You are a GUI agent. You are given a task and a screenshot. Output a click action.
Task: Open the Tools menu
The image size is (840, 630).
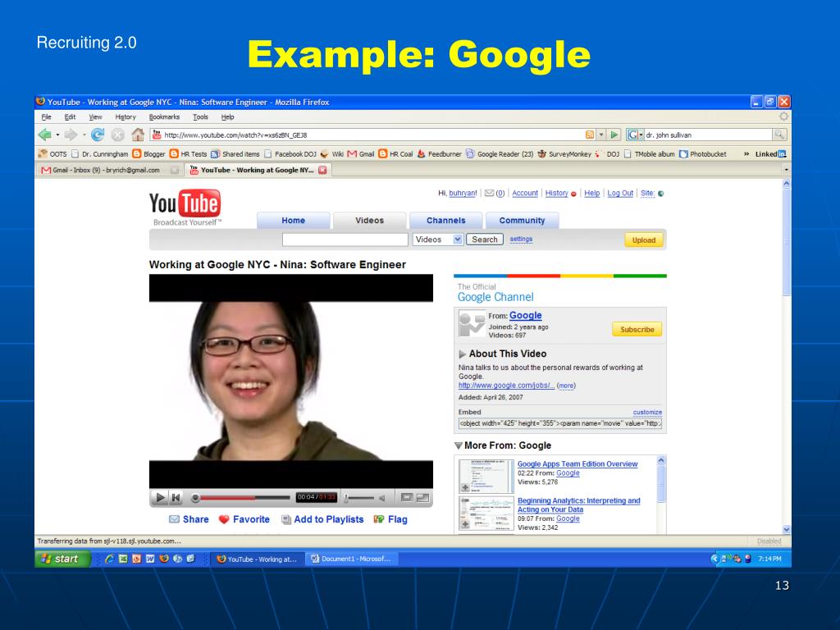[x=200, y=116]
